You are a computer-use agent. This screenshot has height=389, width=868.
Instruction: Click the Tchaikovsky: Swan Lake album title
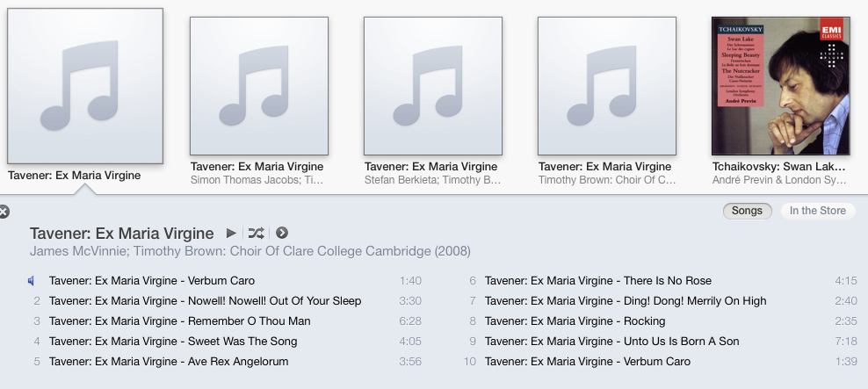779,167
